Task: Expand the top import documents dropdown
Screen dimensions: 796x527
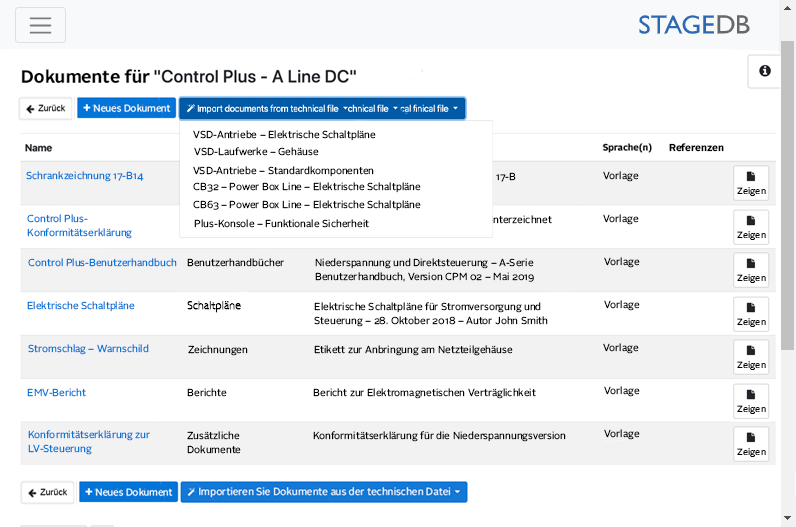Action: (x=322, y=108)
